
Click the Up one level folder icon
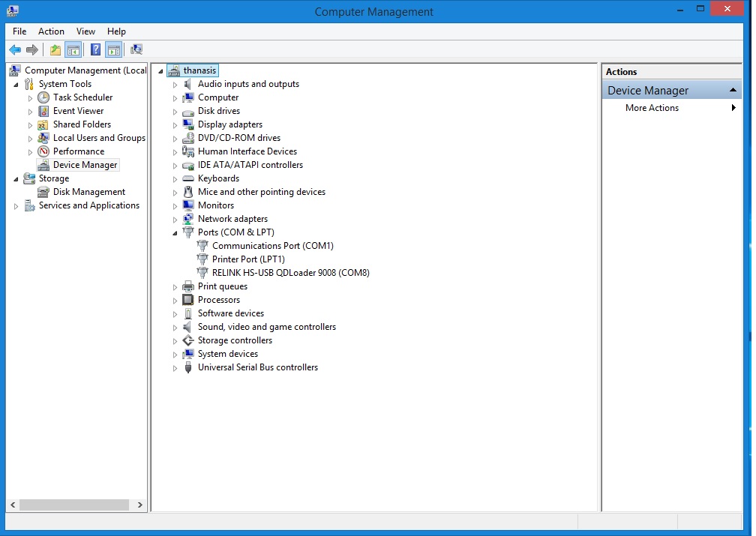tap(55, 50)
